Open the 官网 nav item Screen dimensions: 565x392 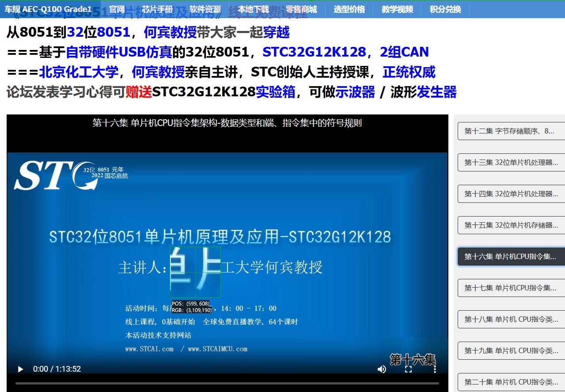[x=117, y=9]
